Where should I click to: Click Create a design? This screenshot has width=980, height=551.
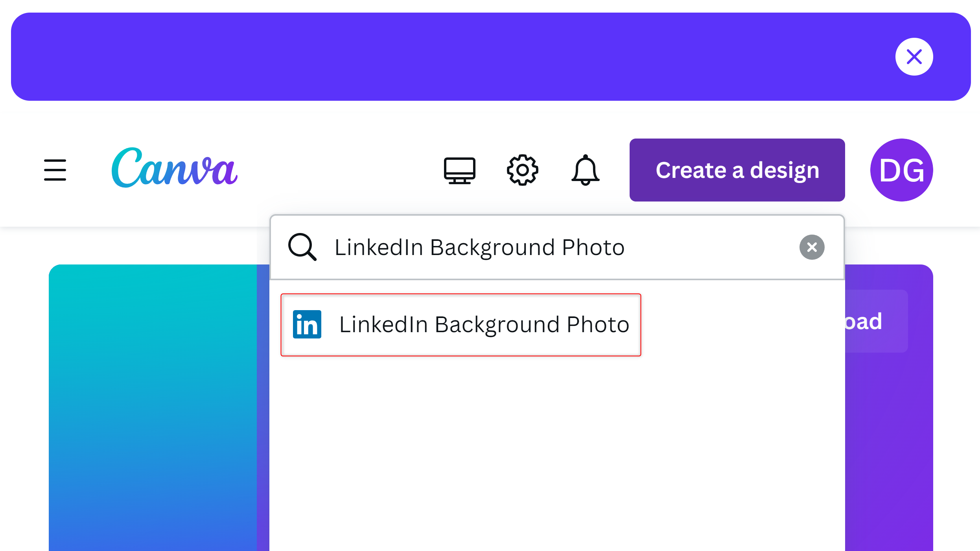click(x=737, y=170)
